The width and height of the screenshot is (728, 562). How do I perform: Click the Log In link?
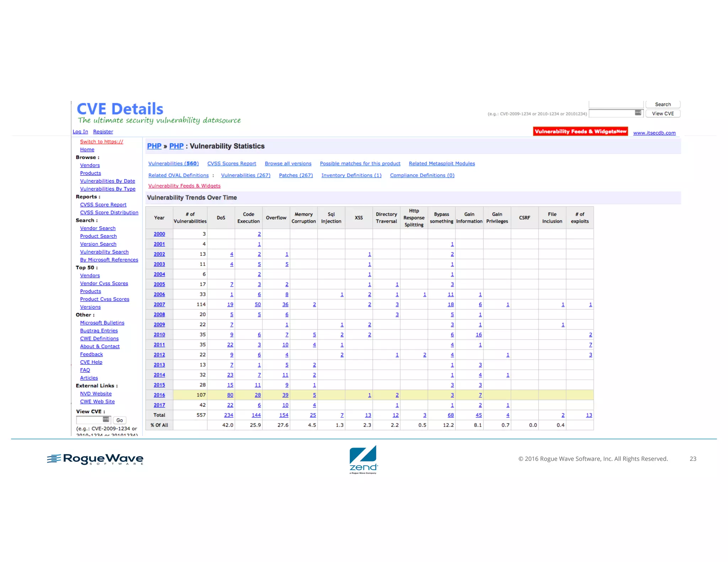click(x=80, y=132)
